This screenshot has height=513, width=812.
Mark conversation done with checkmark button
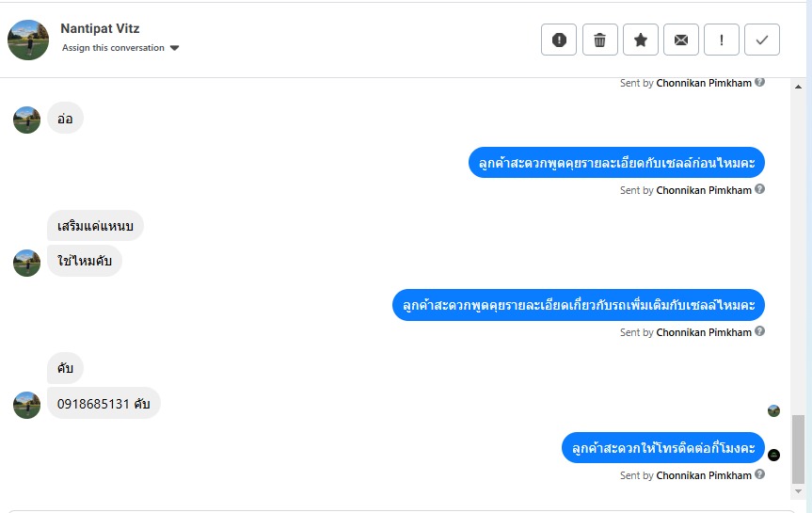[762, 40]
